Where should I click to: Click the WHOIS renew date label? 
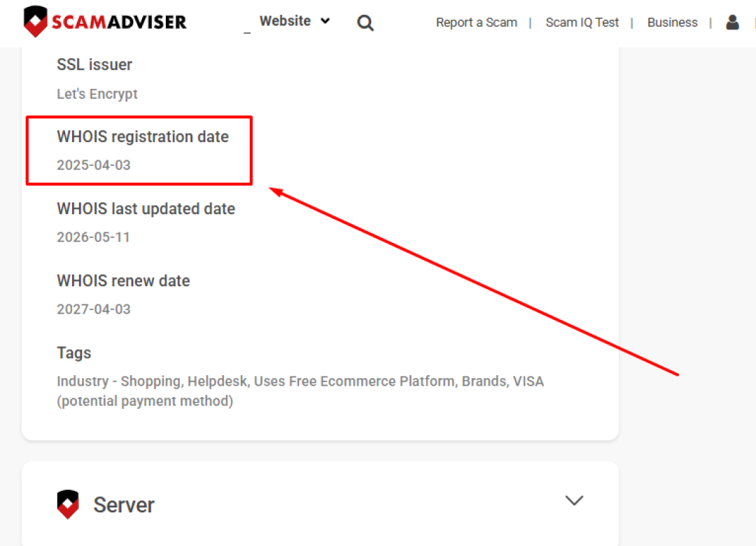[123, 281]
